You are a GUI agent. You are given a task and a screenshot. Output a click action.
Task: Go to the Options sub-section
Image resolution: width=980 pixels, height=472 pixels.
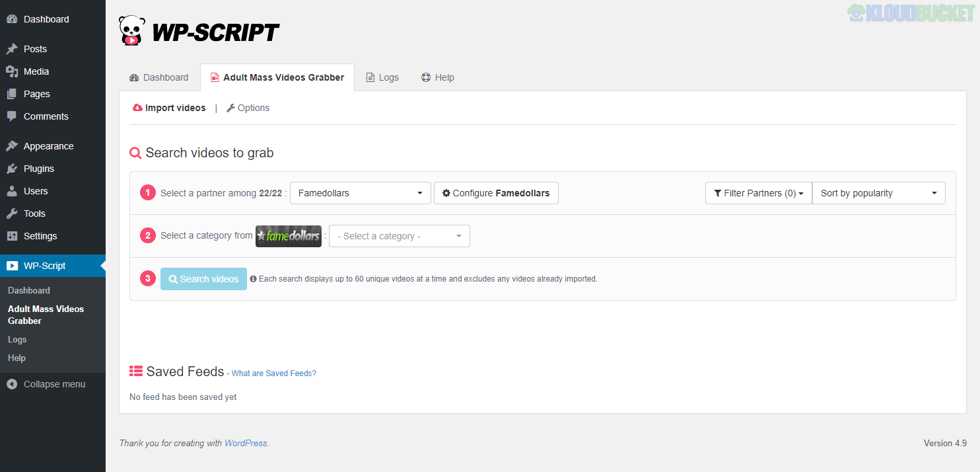pos(248,108)
